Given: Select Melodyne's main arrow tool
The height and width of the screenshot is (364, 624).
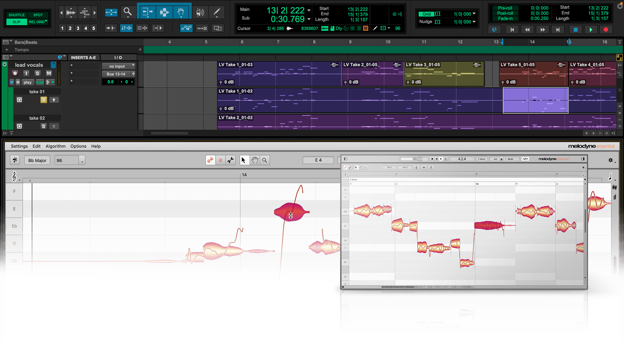Looking at the screenshot, I should [x=243, y=160].
